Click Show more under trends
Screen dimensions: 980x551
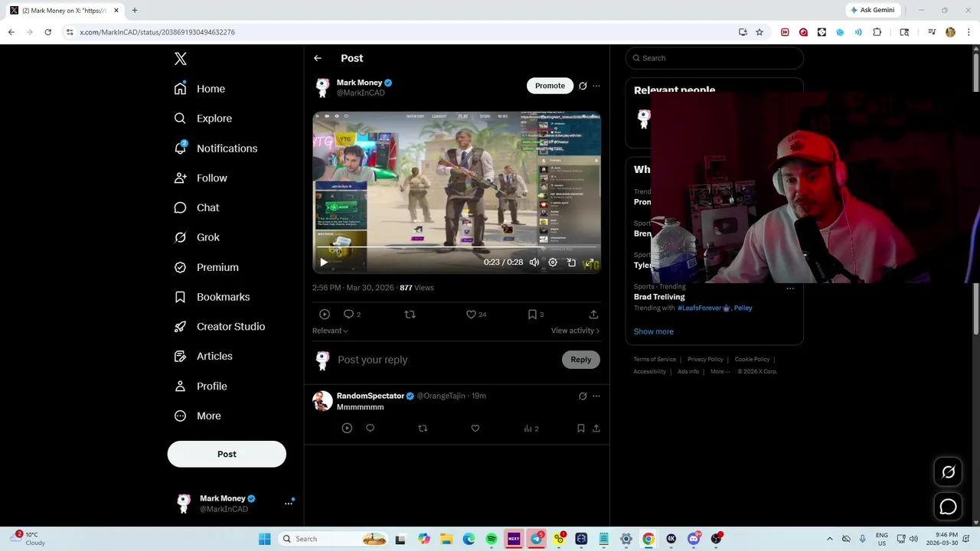[x=654, y=332]
